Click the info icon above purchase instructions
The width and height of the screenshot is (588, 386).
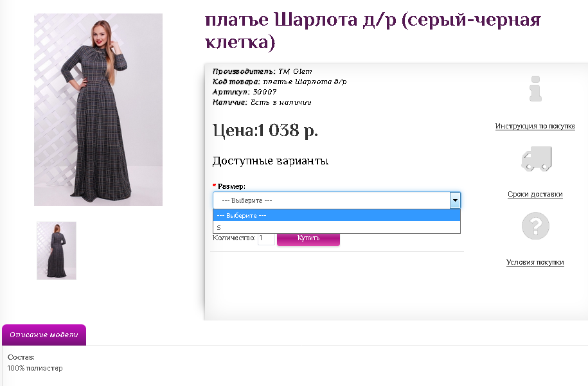535,89
